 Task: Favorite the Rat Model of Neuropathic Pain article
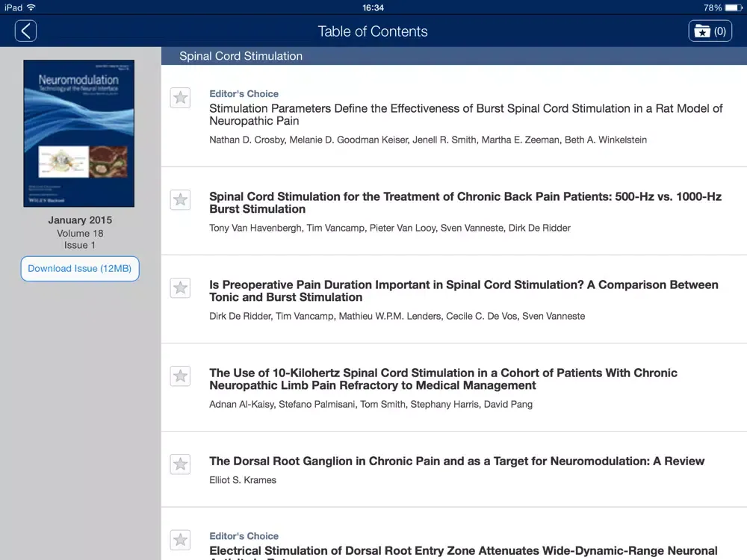[179, 98]
